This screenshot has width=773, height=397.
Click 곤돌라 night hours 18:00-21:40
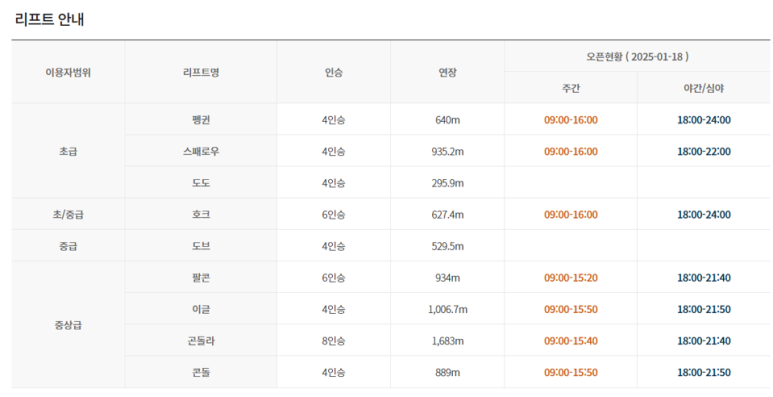(x=704, y=341)
